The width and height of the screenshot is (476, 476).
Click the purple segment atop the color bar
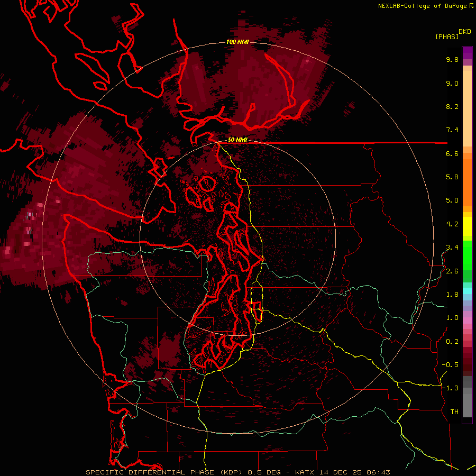[467, 53]
